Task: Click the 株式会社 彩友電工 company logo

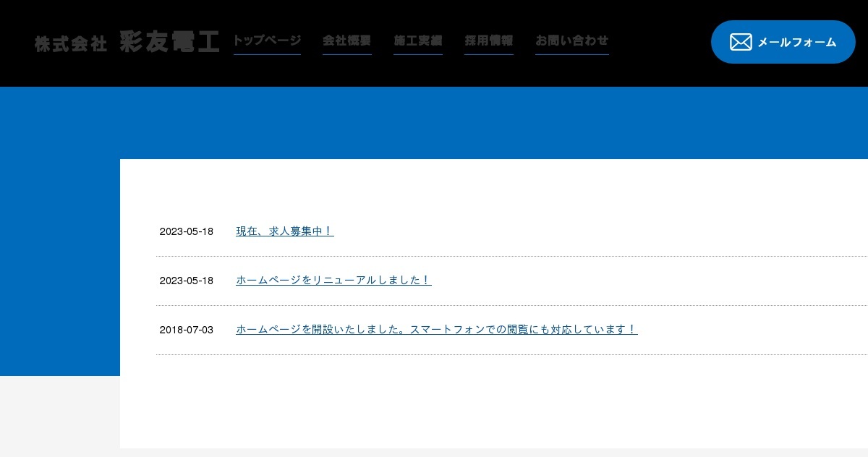Action: click(x=127, y=42)
